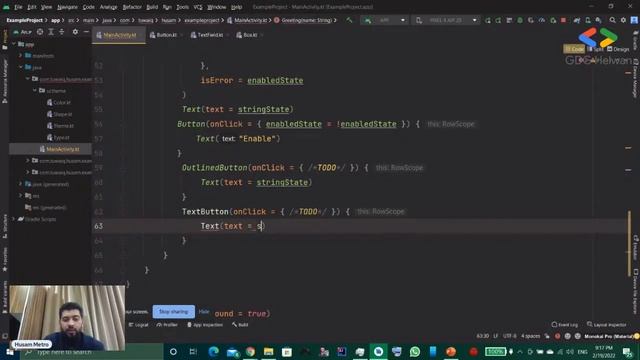The width and height of the screenshot is (640, 360).
Task: Open Windows Start menu
Action: click(9, 352)
